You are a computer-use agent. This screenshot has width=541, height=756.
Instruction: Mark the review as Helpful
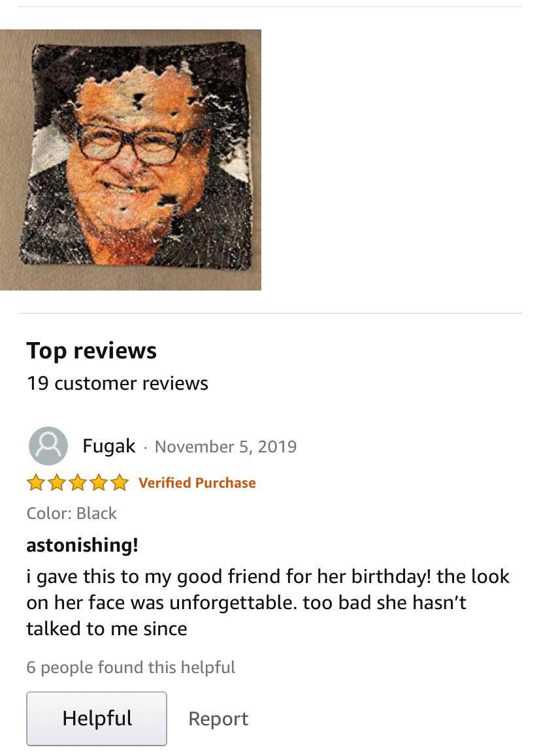click(97, 718)
